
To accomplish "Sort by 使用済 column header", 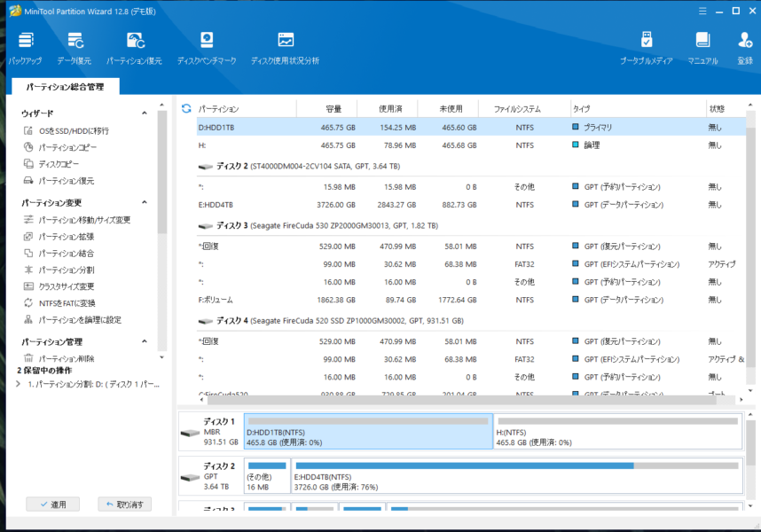I will click(388, 109).
